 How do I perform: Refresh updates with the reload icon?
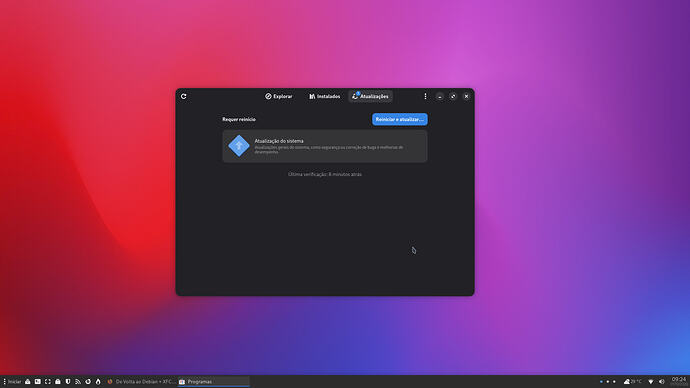[x=184, y=96]
